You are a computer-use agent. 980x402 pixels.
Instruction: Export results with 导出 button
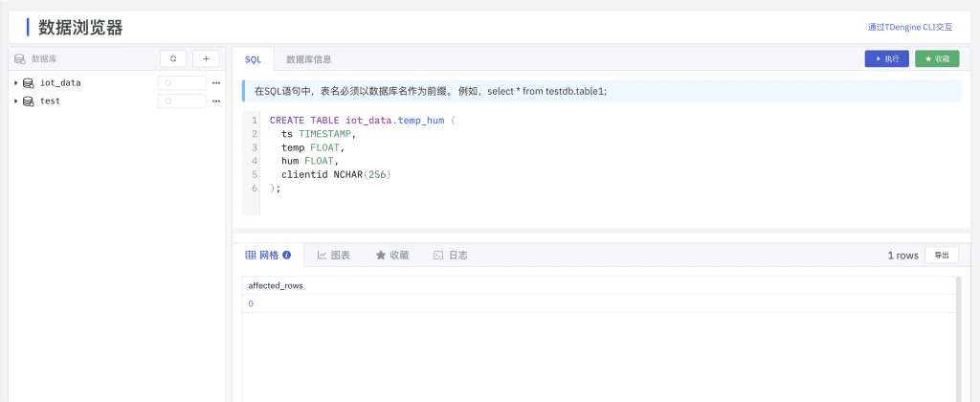pos(941,256)
